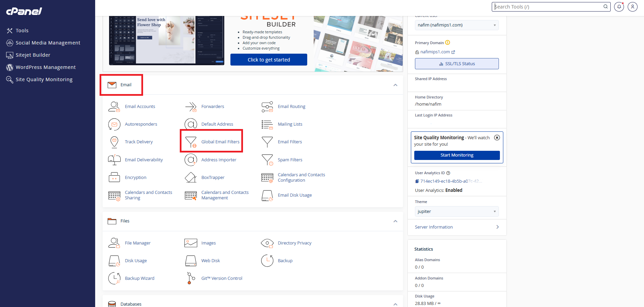
Task: Click the Email section header label
Action: [x=126, y=85]
